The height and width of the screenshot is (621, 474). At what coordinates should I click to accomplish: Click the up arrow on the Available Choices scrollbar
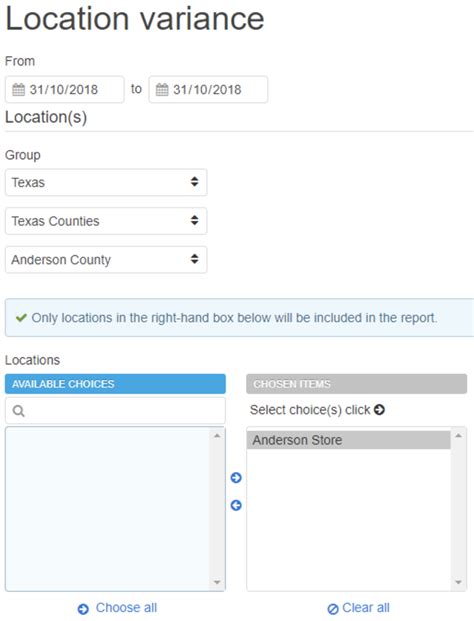click(217, 436)
